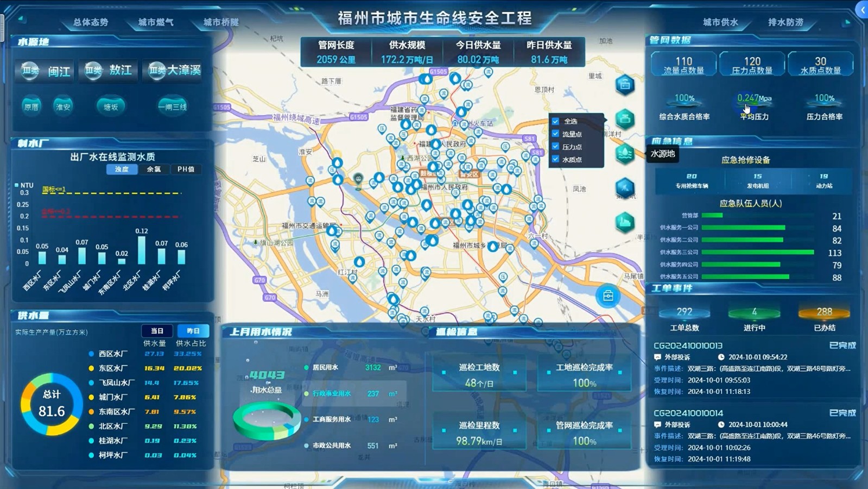This screenshot has width=868, height=489.
Task: Click 供水服务三公司 staff progress bar
Action: click(758, 252)
